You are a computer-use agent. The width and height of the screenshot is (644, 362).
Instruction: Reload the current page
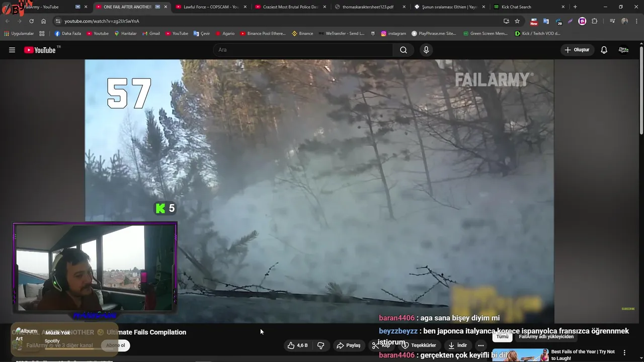[31, 21]
